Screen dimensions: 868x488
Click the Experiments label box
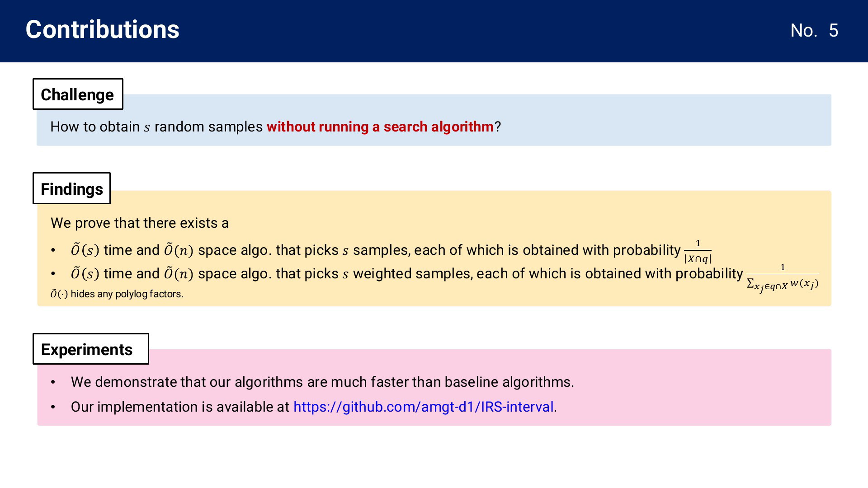click(x=90, y=349)
